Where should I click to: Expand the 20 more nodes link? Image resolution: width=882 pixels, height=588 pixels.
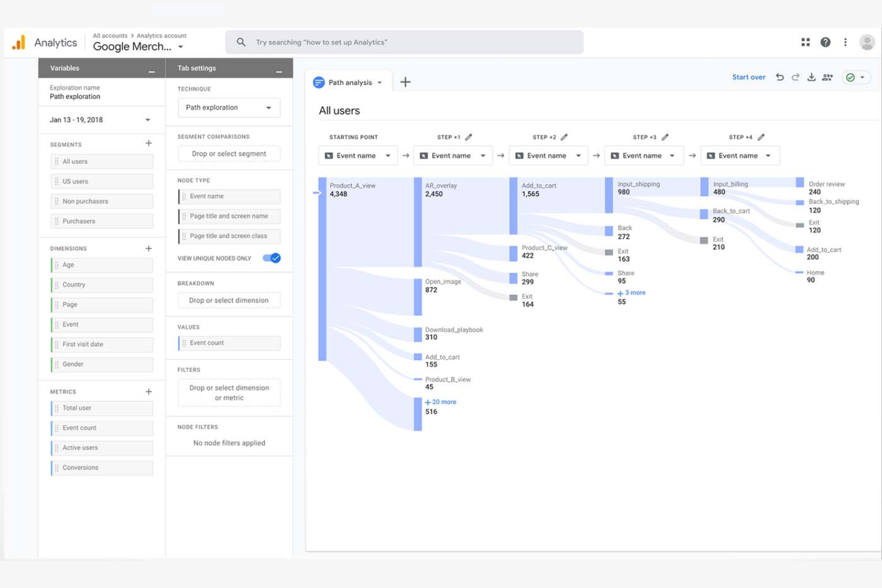[x=441, y=402]
